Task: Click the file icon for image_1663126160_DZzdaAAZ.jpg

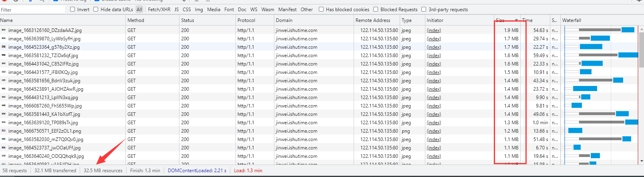Action: coord(4,30)
